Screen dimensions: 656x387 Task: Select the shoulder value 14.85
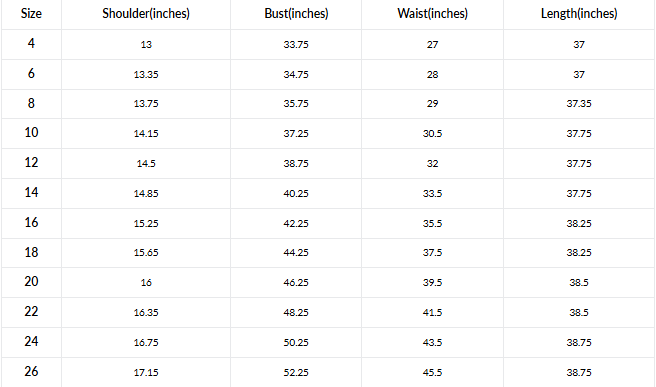[x=146, y=194]
